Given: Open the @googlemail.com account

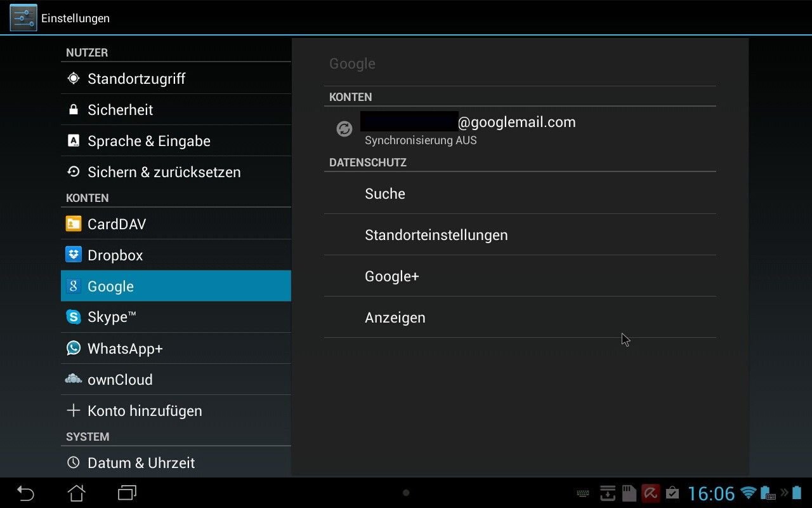Looking at the screenshot, I should [520, 130].
